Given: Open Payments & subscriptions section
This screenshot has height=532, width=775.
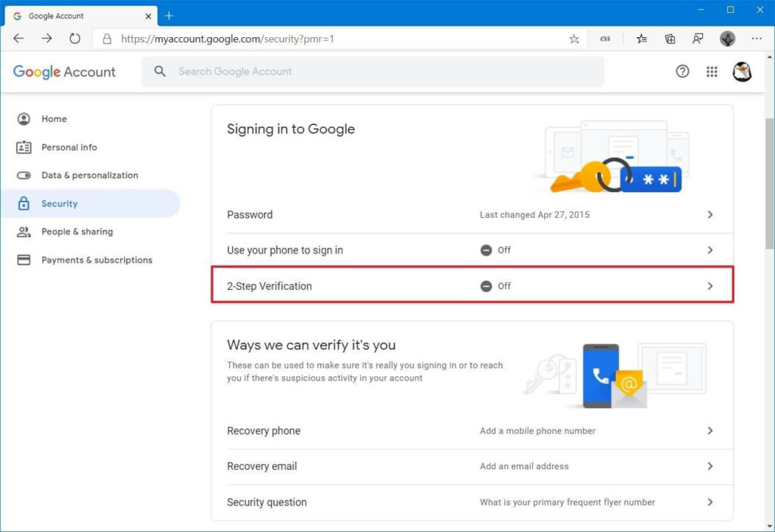Looking at the screenshot, I should pos(96,260).
